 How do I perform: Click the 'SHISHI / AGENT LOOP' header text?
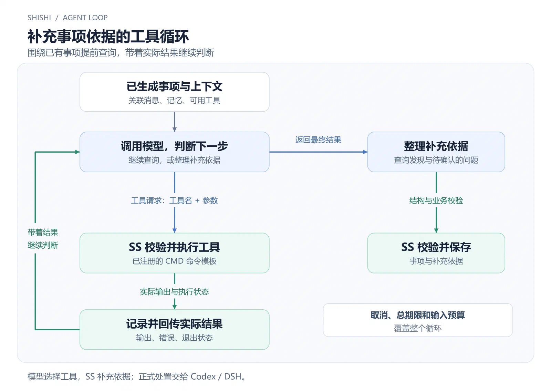click(67, 18)
